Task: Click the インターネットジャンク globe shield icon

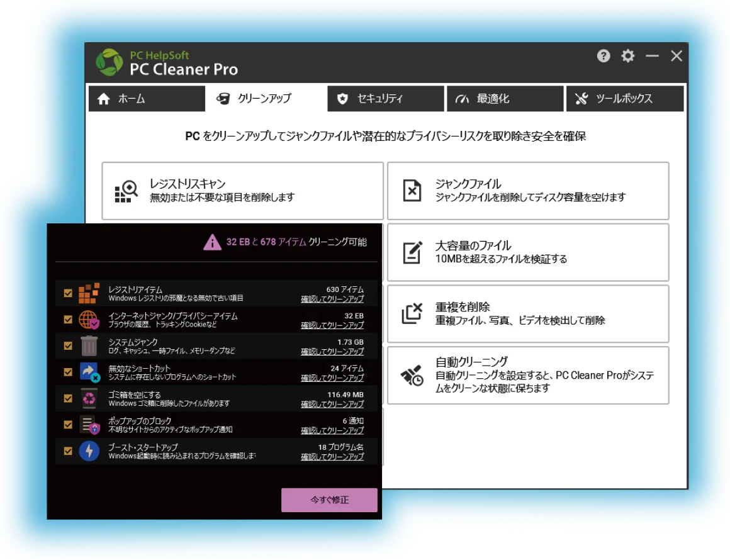Action: coord(89,320)
